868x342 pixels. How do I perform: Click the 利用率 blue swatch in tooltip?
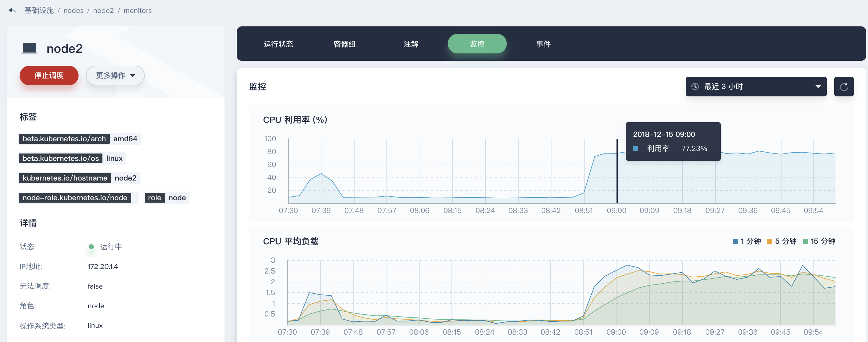(x=635, y=149)
